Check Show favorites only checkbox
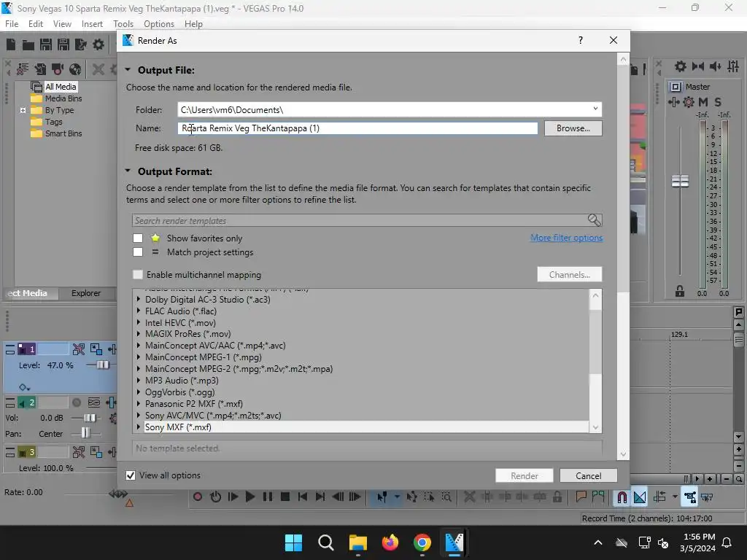This screenshot has width=747, height=560. pyautogui.click(x=138, y=238)
